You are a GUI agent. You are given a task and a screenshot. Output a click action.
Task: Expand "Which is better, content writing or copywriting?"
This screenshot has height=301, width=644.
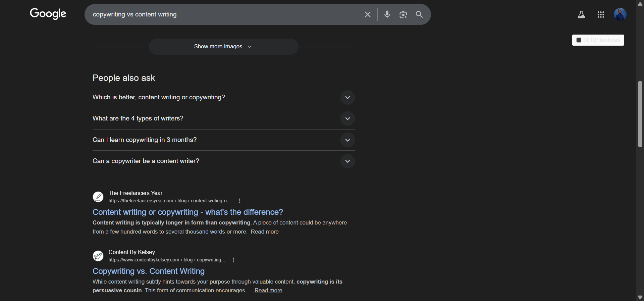pos(224,97)
